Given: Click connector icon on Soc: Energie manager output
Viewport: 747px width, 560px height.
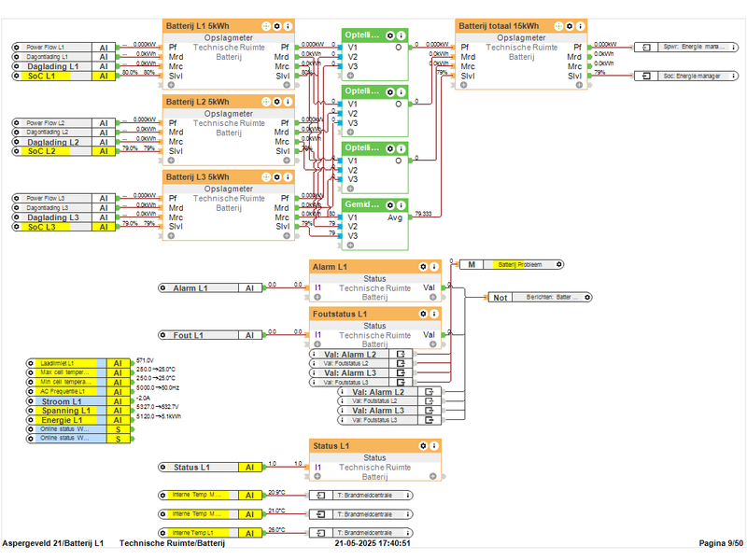Looking at the screenshot, I should (x=646, y=76).
